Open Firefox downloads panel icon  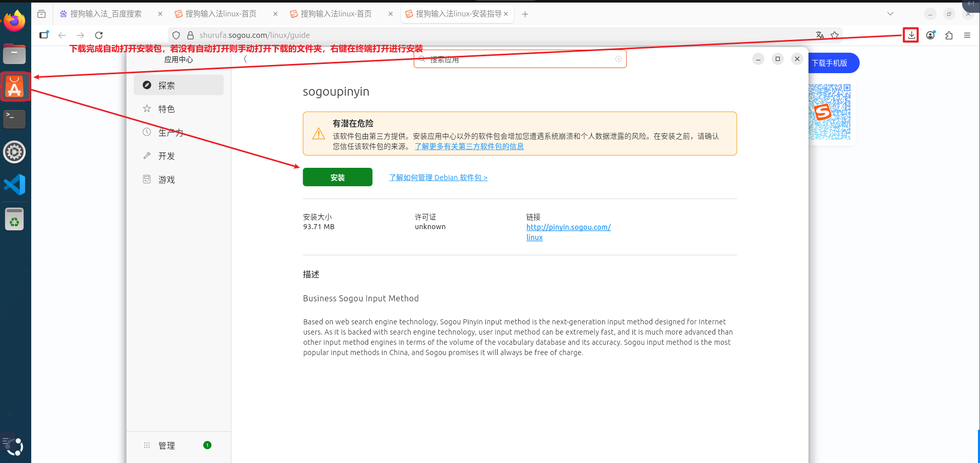click(x=911, y=35)
